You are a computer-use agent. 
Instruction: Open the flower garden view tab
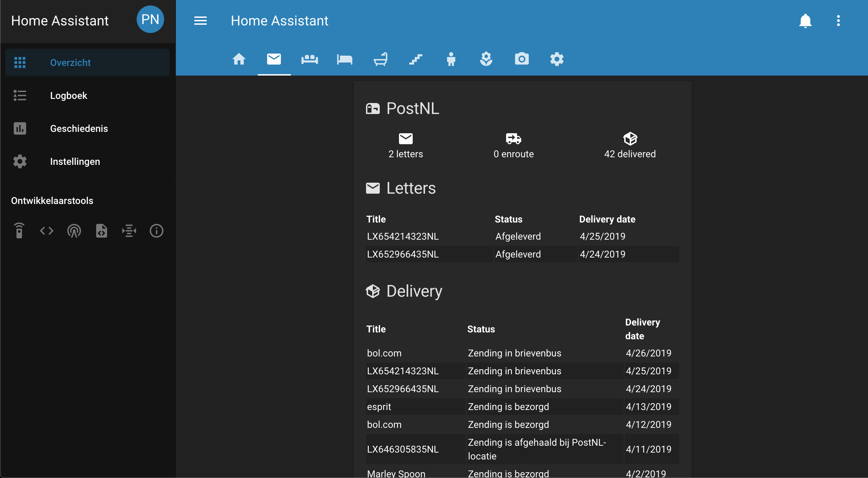pos(486,59)
